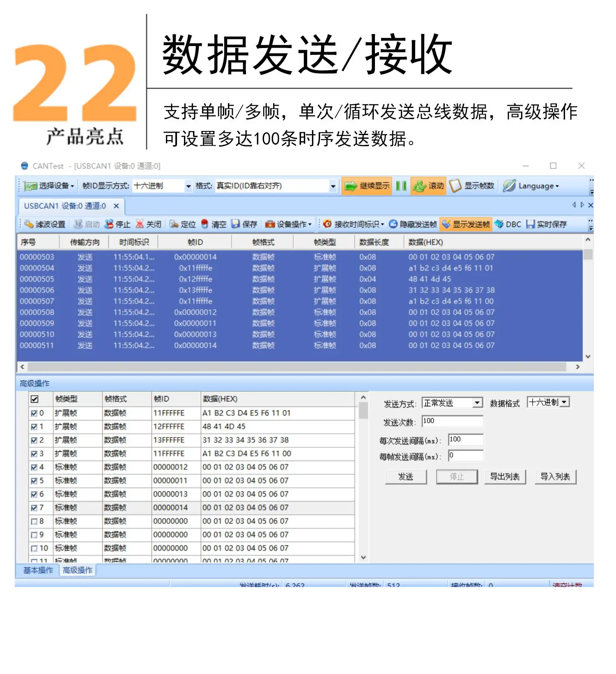Click the 每次发送间隔 input field
This screenshot has height=674, width=616.
(x=466, y=440)
